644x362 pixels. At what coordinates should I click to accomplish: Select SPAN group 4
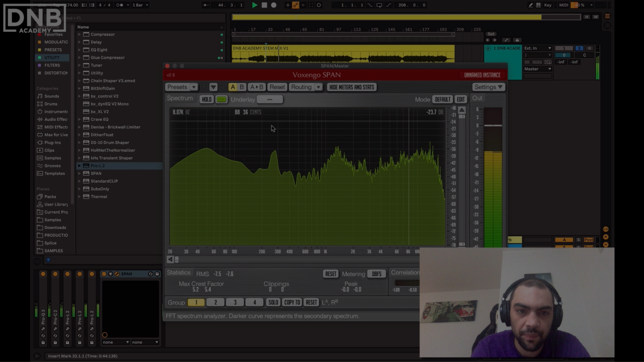pos(254,303)
